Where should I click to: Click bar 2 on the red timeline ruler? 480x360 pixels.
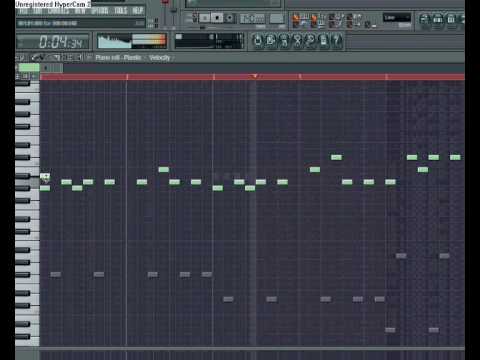pos(127,77)
